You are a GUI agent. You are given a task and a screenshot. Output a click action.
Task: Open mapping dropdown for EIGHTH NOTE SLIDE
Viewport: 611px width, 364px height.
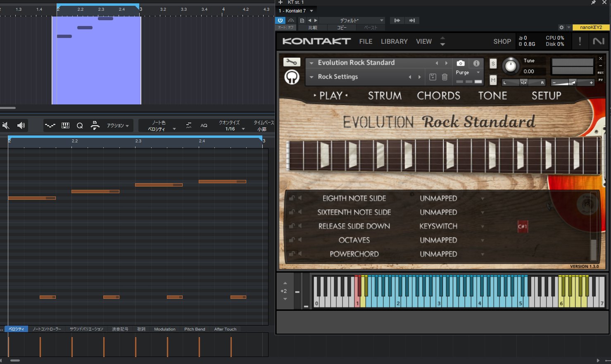[482, 199]
